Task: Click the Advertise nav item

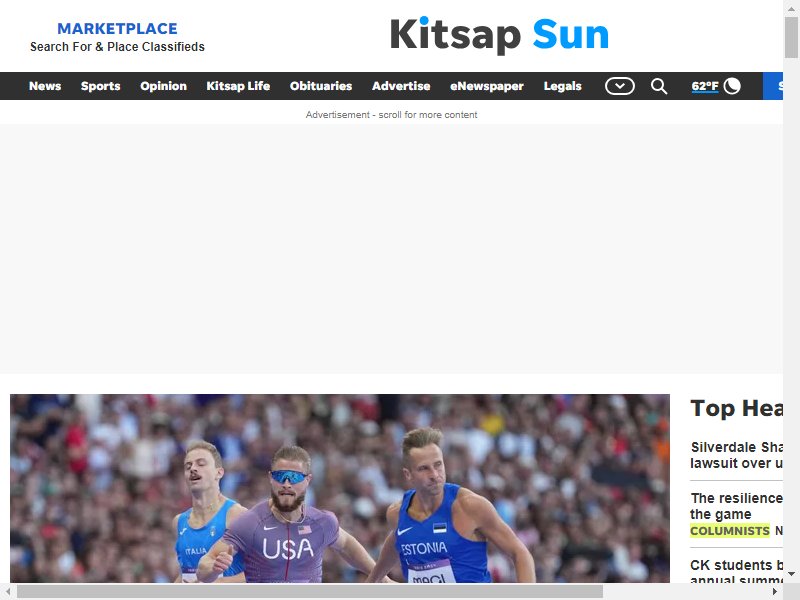Action: 401,86
